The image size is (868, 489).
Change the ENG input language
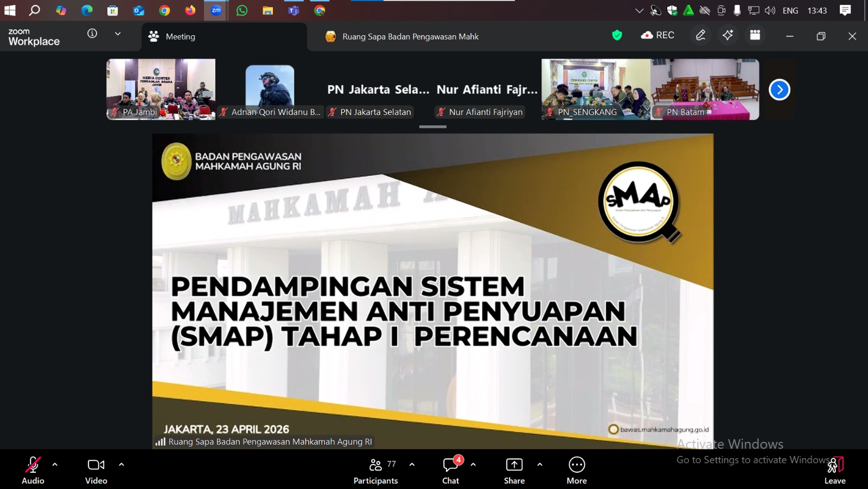click(790, 10)
